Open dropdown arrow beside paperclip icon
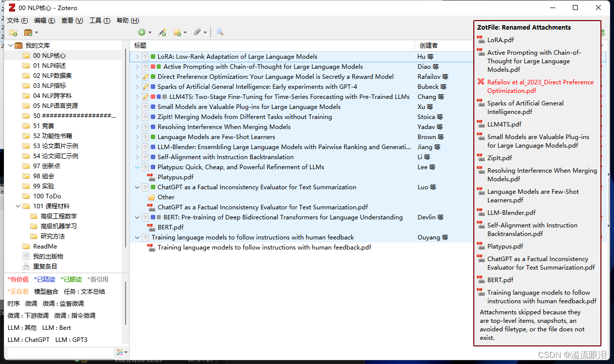This screenshot has height=364, width=614. tap(205, 33)
